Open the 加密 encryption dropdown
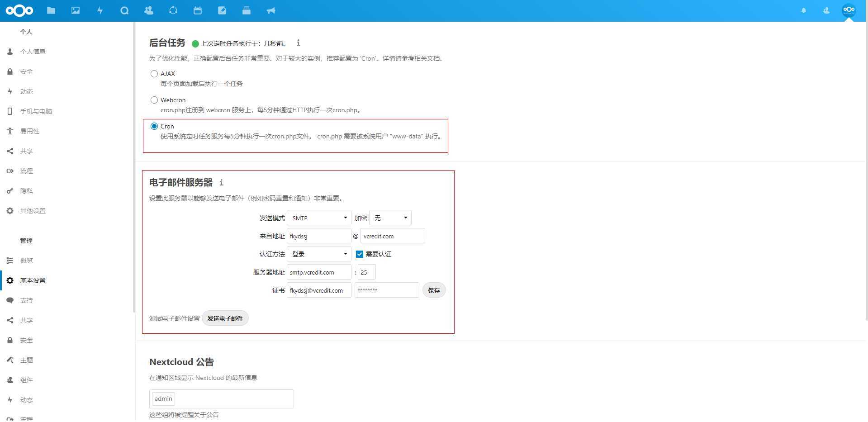Image resolution: width=868 pixels, height=422 pixels. click(x=390, y=218)
